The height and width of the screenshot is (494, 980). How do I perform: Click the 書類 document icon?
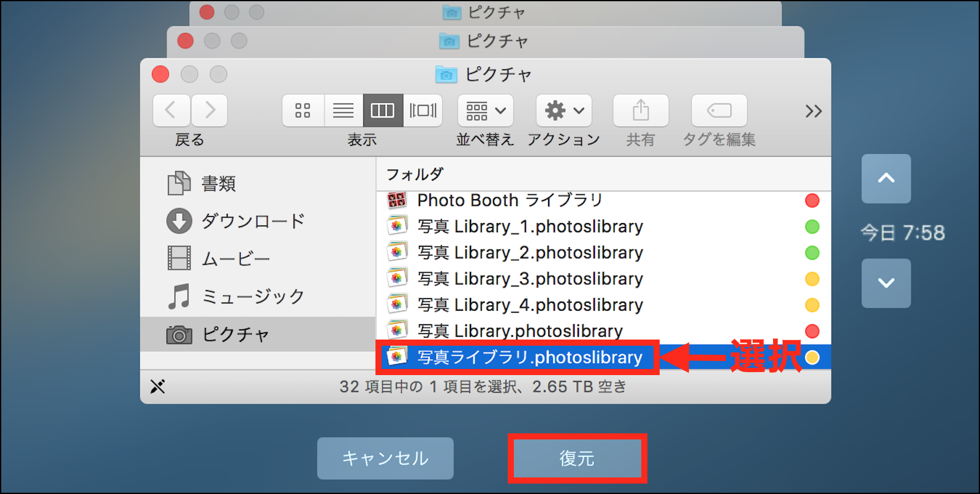(x=179, y=183)
